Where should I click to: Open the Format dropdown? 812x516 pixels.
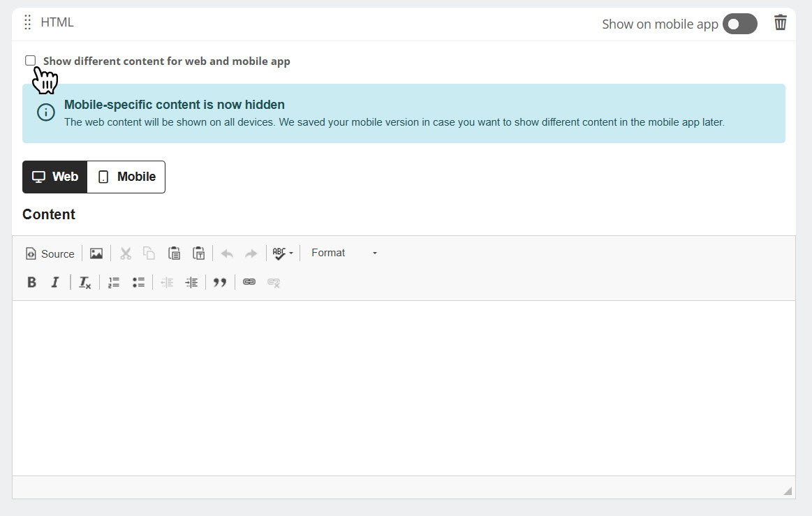point(344,253)
